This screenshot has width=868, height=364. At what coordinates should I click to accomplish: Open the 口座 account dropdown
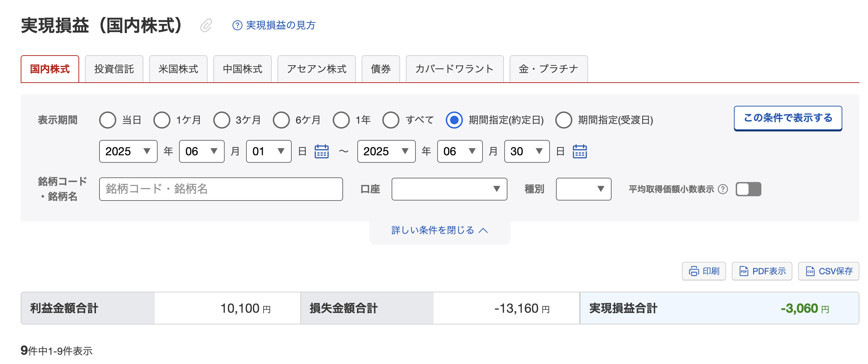click(x=449, y=189)
